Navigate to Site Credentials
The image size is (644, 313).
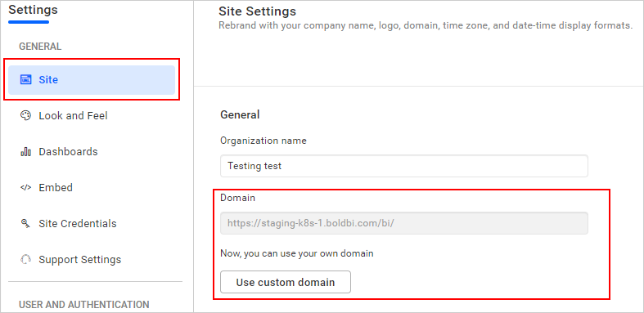tap(78, 224)
